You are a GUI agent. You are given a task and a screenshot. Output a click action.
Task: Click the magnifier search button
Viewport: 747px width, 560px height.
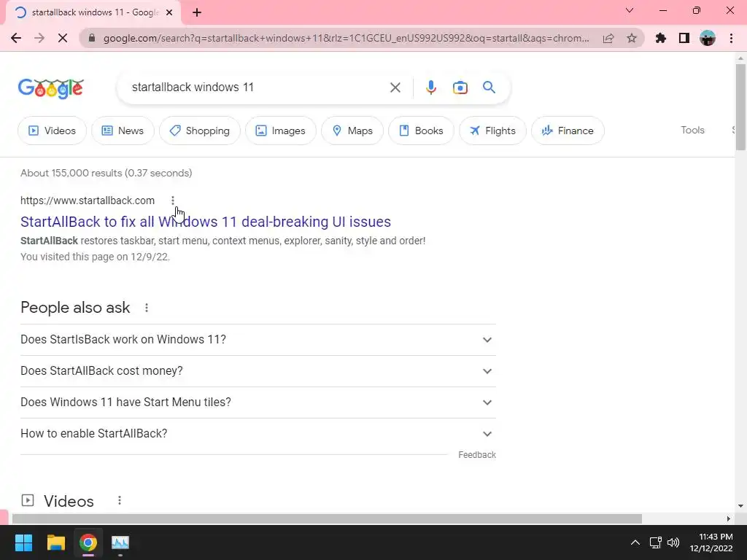tap(489, 87)
